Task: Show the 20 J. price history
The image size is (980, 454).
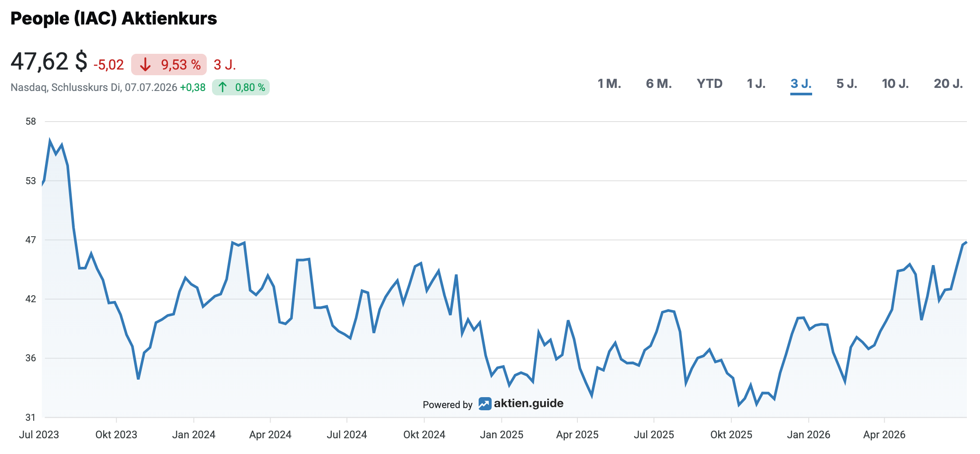Action: (949, 84)
